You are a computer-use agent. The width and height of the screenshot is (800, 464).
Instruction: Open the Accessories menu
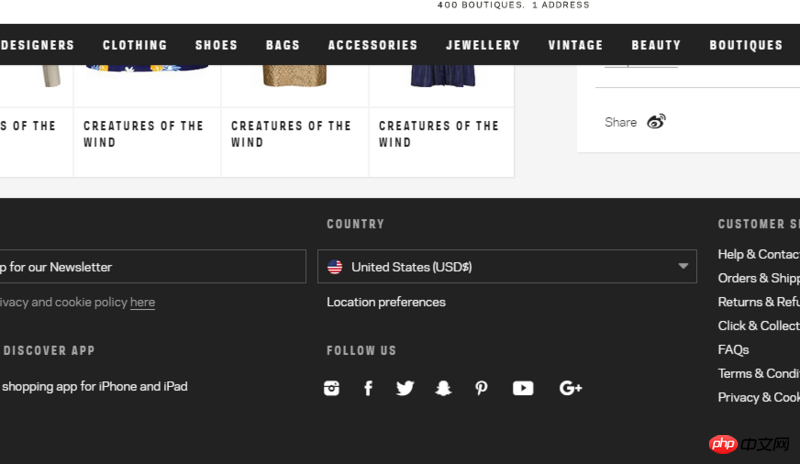pos(373,45)
